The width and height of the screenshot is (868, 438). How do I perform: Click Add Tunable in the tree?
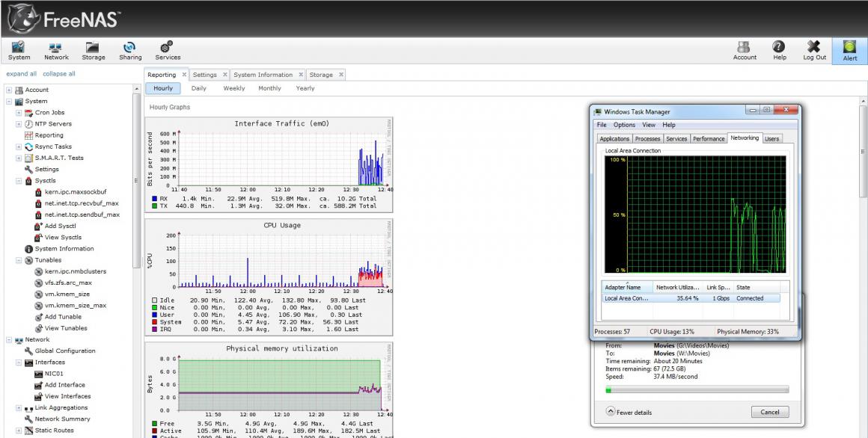tap(63, 317)
